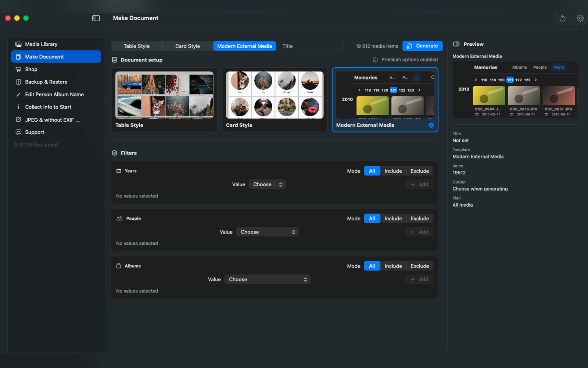Click checkmark on Modern External Media card
The width and height of the screenshot is (588, 368).
[x=431, y=125]
